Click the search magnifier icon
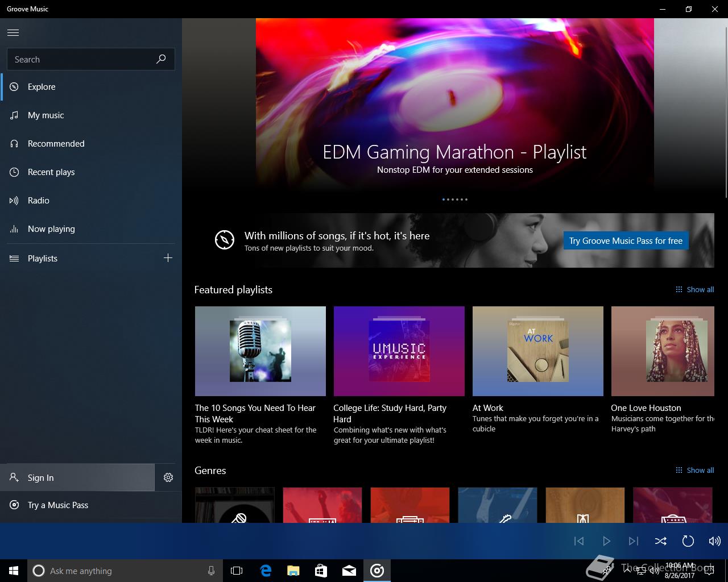This screenshot has height=582, width=728. (161, 59)
